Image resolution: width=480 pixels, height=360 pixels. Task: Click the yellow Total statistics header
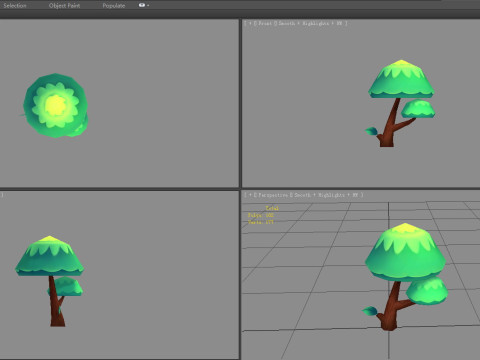272,208
